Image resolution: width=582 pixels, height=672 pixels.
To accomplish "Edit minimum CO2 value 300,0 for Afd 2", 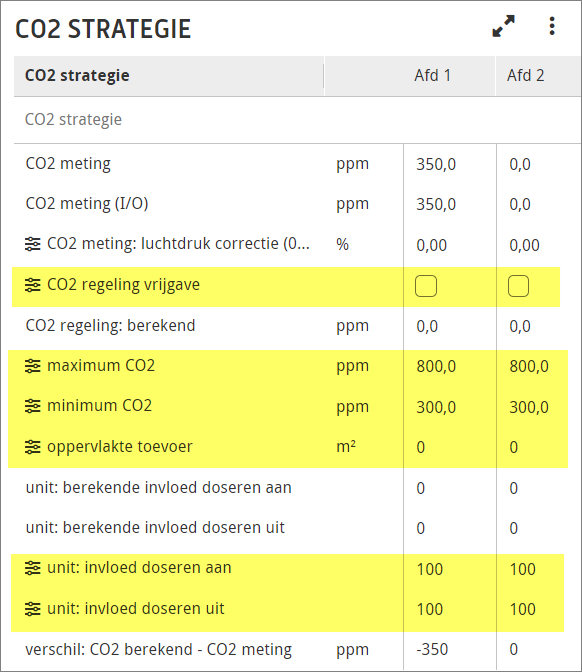I will 529,407.
